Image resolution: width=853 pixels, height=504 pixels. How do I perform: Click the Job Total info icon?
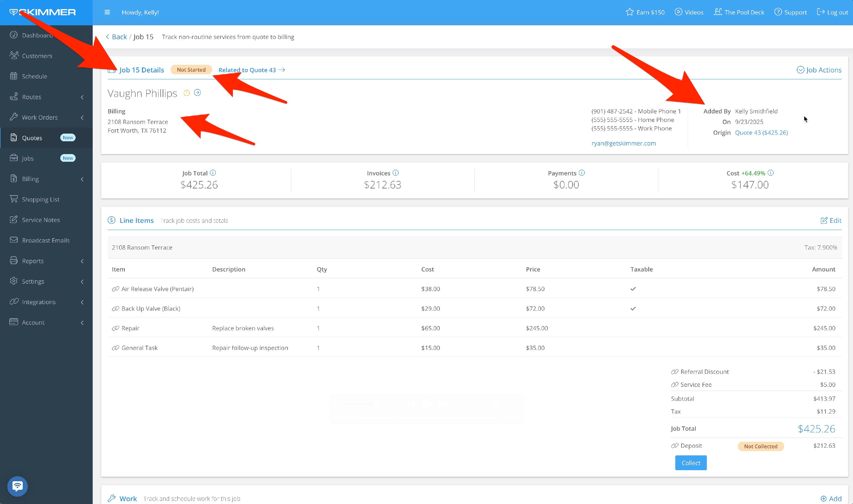pos(213,173)
